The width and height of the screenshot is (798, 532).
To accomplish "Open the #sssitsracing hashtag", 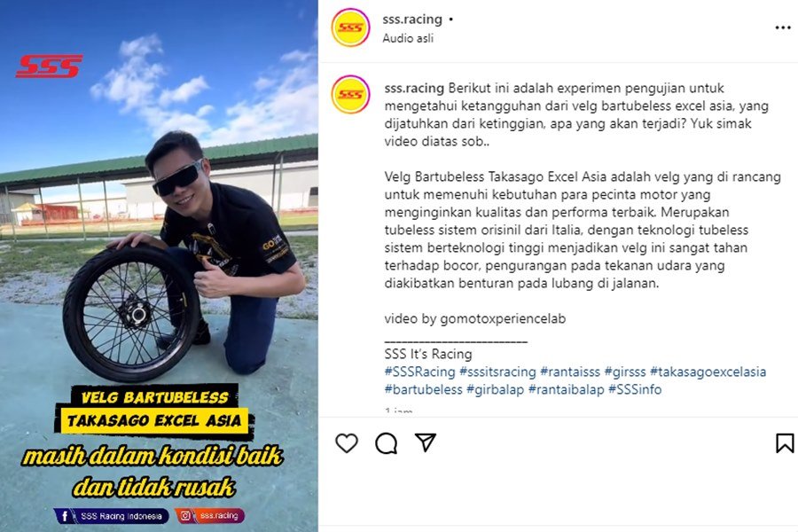I will [x=497, y=372].
